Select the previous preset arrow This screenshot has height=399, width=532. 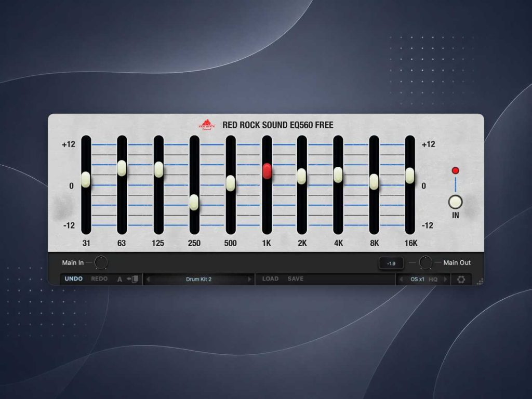(x=148, y=279)
